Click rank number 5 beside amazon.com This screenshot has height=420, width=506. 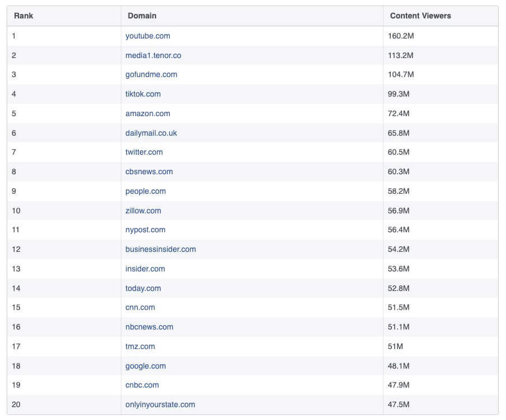[x=14, y=113]
